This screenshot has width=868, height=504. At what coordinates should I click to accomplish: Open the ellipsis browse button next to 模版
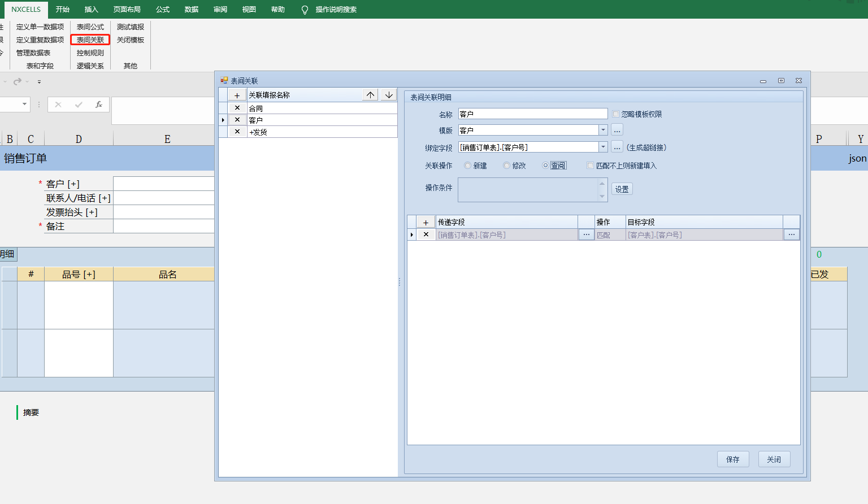(x=617, y=131)
